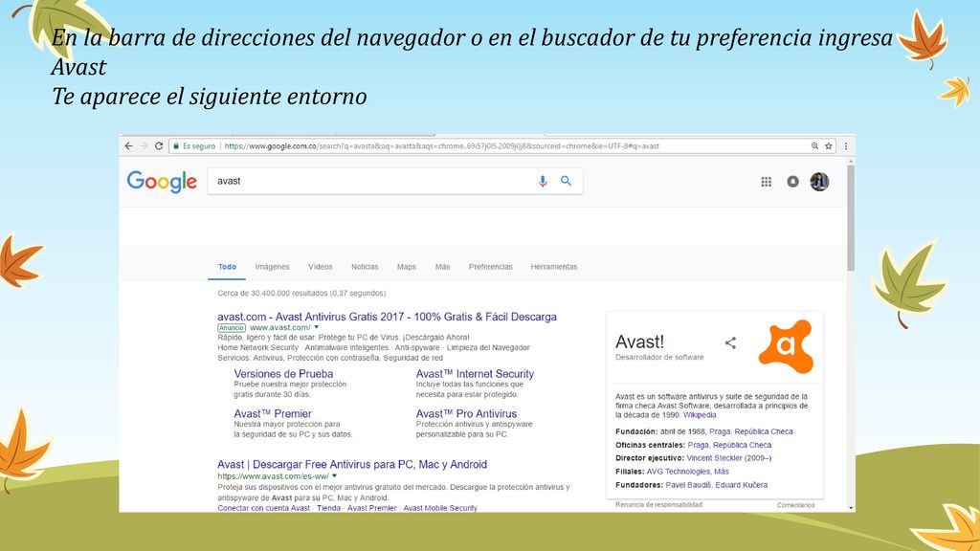This screenshot has width=980, height=551.
Task: Open the Google account profile picture
Action: [819, 182]
